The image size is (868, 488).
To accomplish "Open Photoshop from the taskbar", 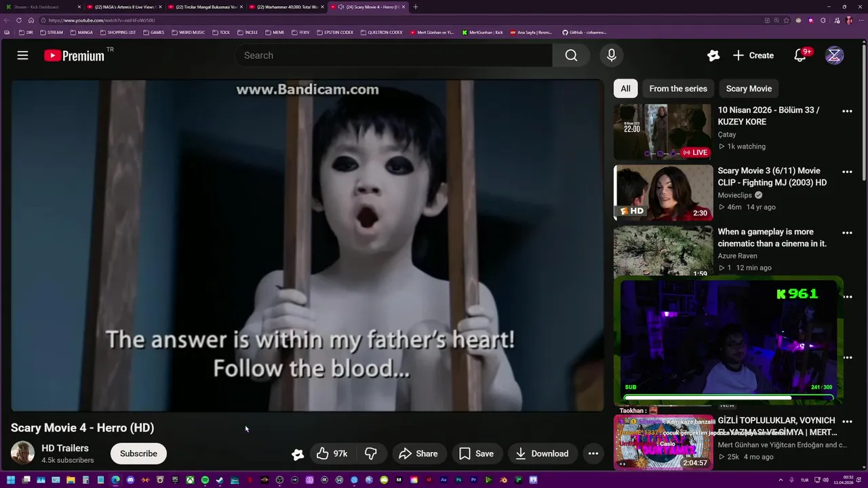I will click(x=459, y=480).
